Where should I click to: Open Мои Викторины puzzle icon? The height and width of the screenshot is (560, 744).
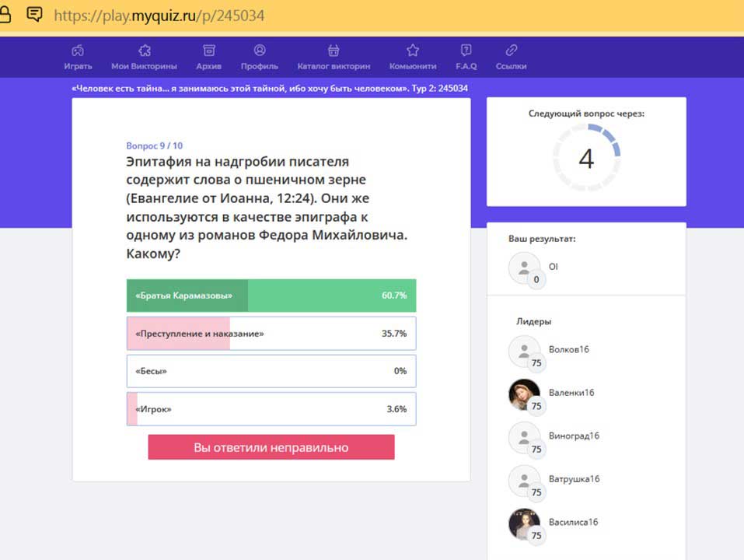pos(144,51)
